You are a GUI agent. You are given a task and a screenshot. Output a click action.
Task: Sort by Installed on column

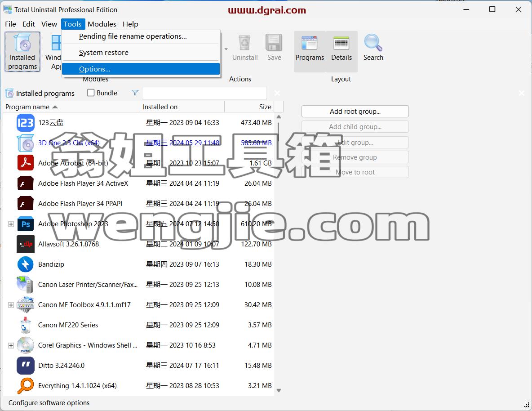pyautogui.click(x=182, y=107)
